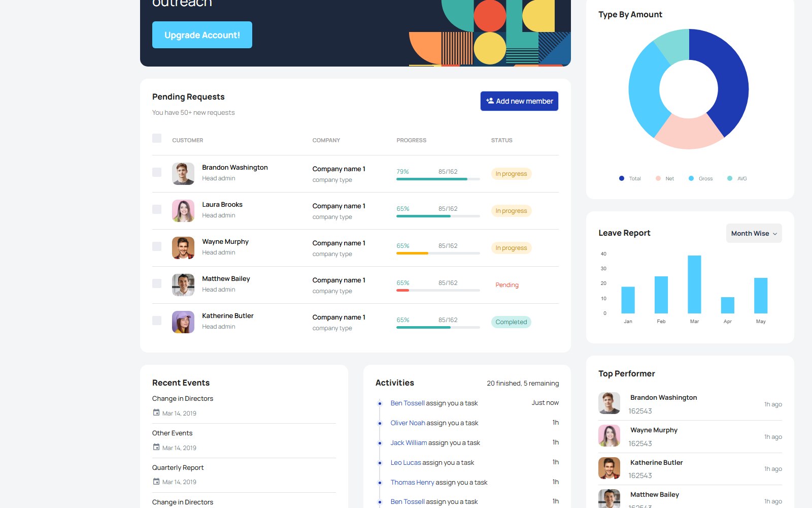
Task: Sort by the PROGRESS column header
Action: [x=411, y=140]
